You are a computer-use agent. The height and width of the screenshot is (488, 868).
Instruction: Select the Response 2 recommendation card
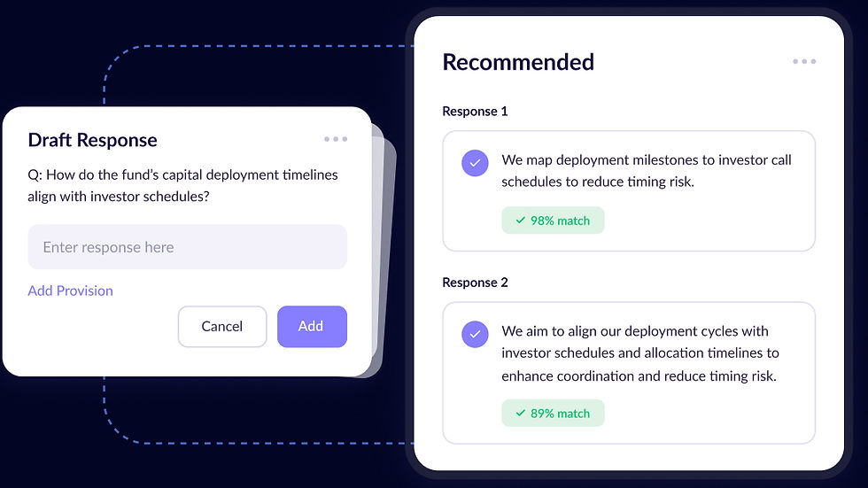(629, 373)
